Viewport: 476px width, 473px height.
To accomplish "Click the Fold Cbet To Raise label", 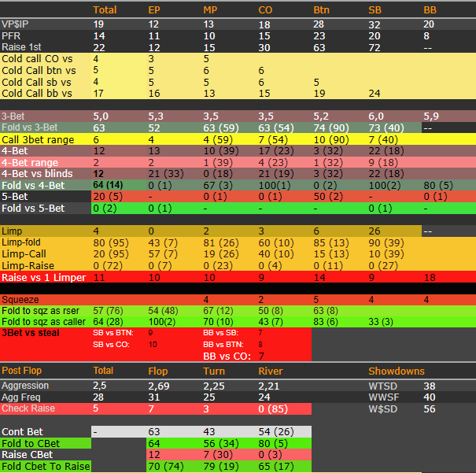I will (x=46, y=467).
